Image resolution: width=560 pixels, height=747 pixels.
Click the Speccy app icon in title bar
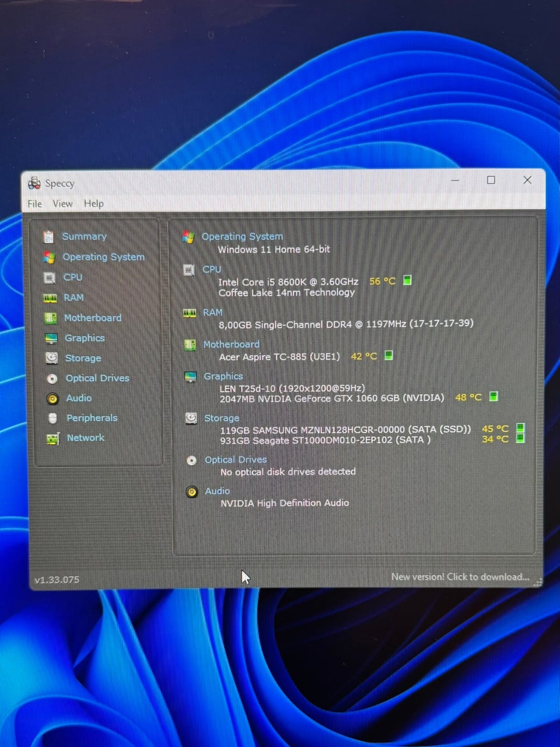34,183
